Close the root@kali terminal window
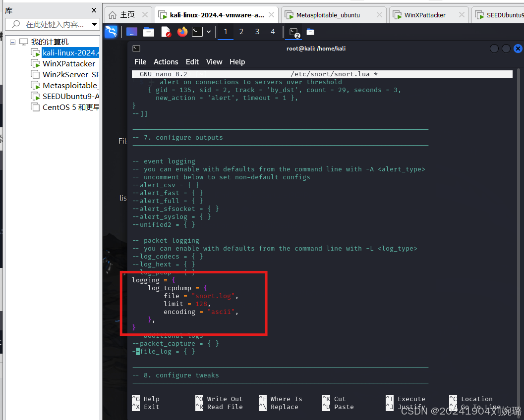The image size is (524, 420). (518, 49)
